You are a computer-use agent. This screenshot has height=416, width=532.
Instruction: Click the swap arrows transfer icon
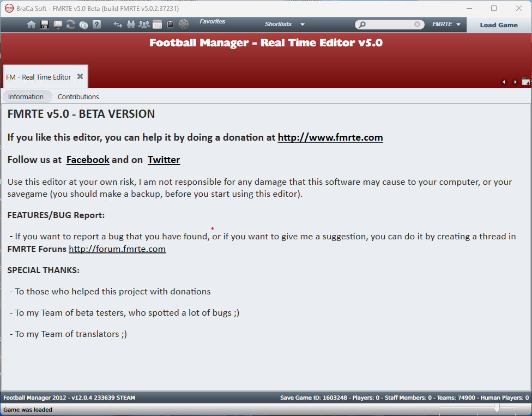click(118, 25)
